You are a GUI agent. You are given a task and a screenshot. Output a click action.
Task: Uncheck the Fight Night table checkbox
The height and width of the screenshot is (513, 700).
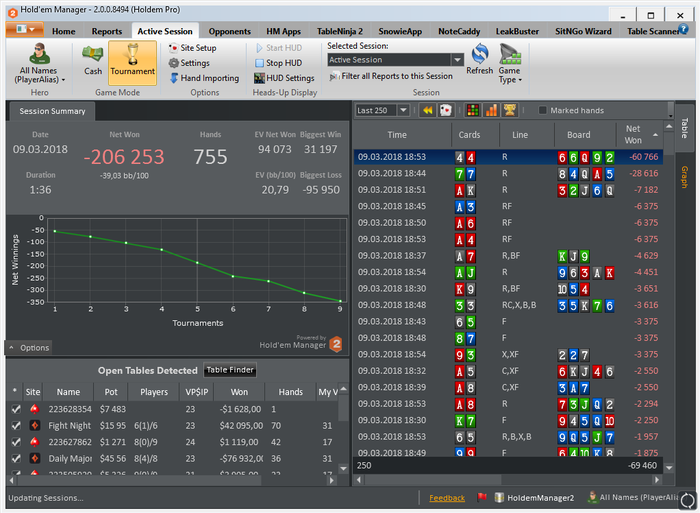(16, 425)
